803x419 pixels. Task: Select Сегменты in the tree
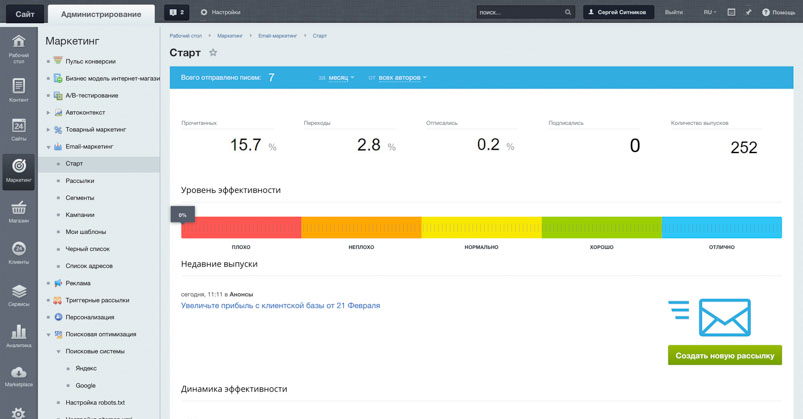[80, 198]
